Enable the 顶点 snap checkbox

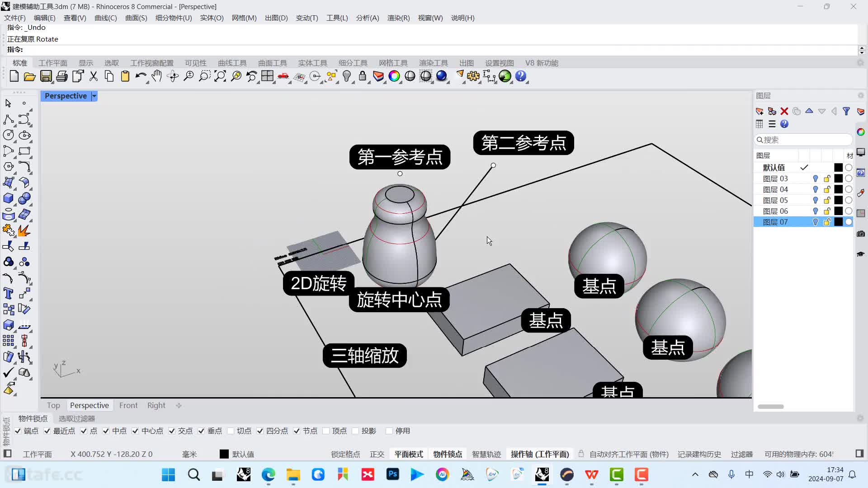point(326,431)
